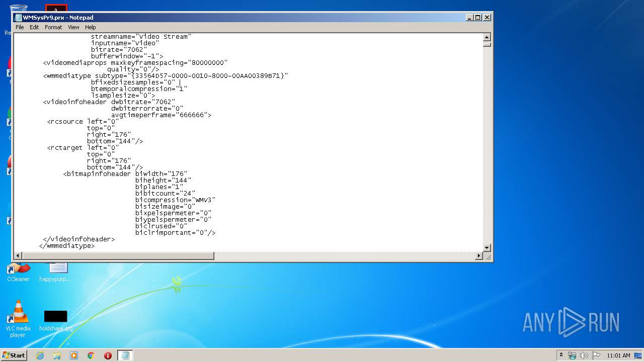Click the closing </videoinfoheader> tag

click(x=78, y=239)
